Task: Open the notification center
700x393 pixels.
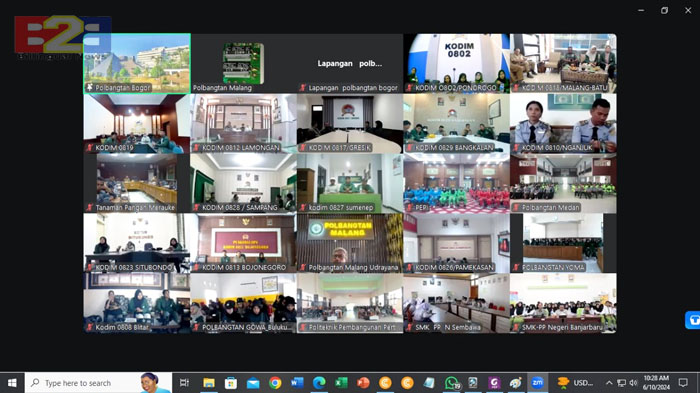Action: click(683, 383)
